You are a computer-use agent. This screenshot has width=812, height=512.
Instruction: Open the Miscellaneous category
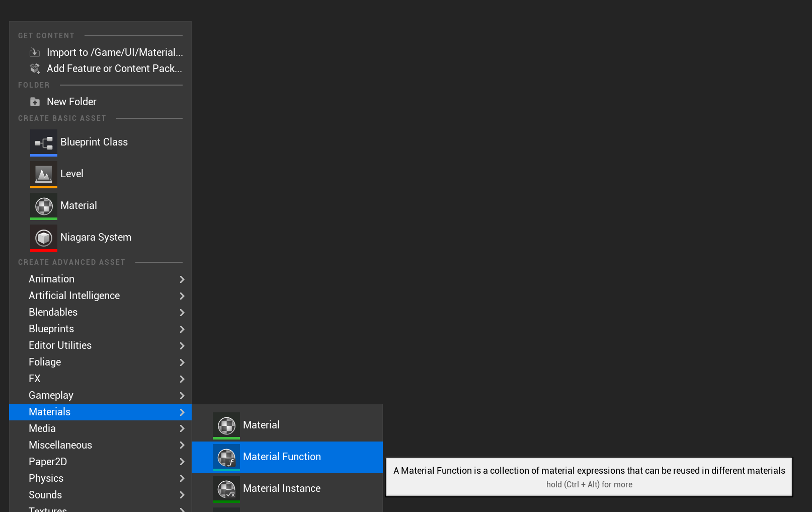tap(100, 445)
